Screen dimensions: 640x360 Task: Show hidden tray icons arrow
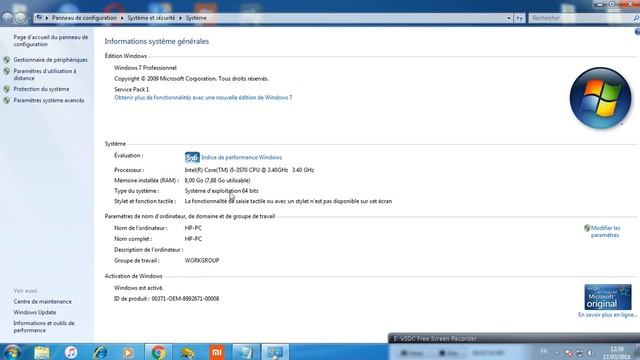(557, 353)
